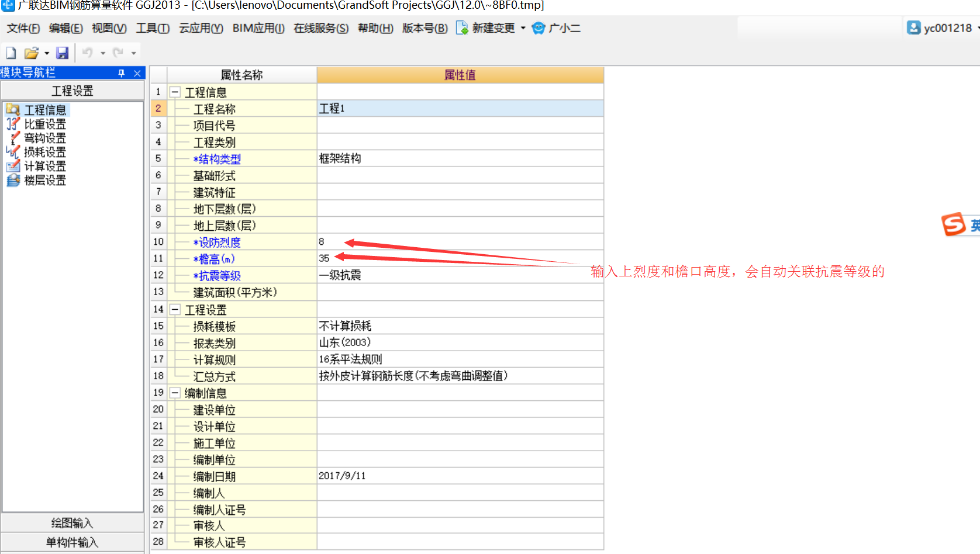Click the 檐高 value 35
The width and height of the screenshot is (980, 554).
(x=460, y=258)
